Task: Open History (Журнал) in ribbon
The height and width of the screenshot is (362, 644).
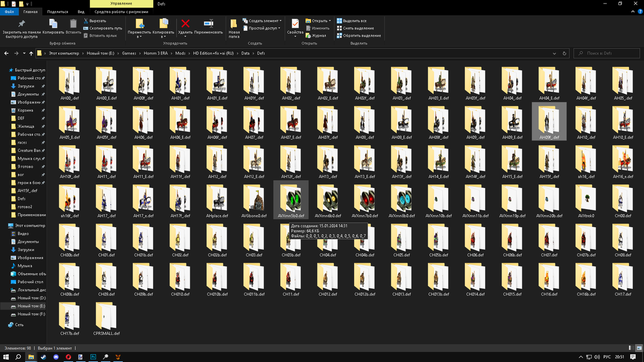Action: [x=315, y=36]
